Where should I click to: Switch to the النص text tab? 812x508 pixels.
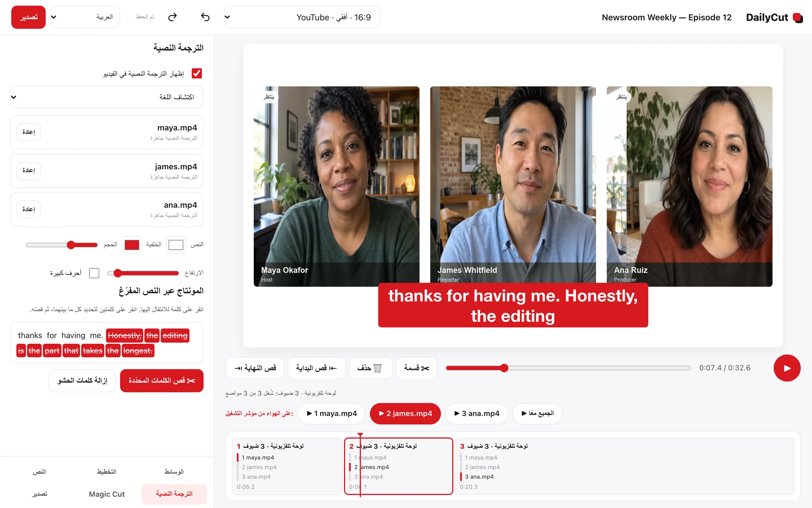(x=39, y=472)
